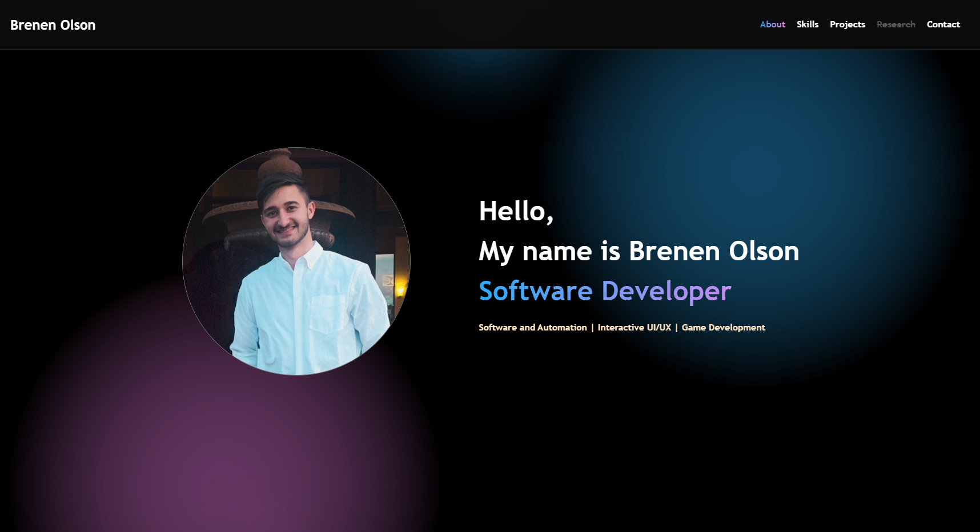The height and width of the screenshot is (532, 980).
Task: Select the greyed-out Research nav link
Action: [x=896, y=25]
